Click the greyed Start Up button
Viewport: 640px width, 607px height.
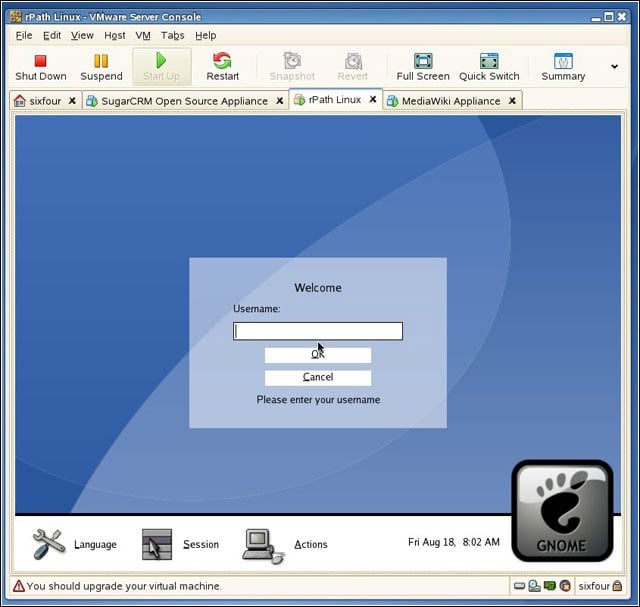point(162,67)
